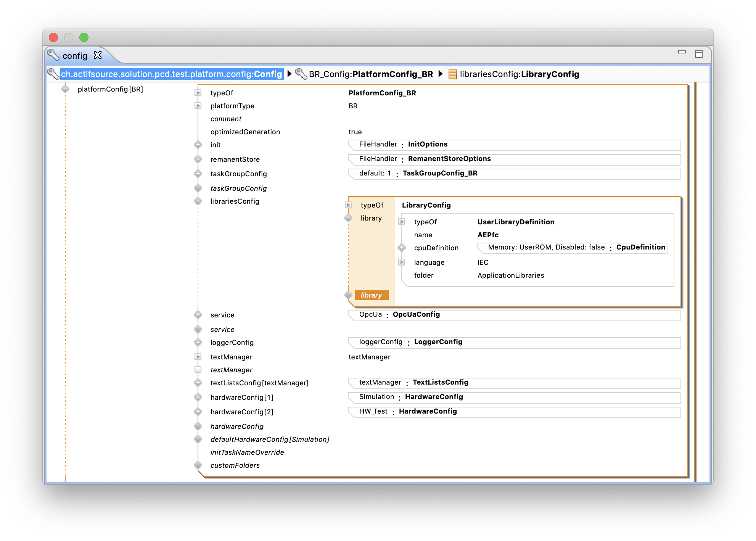Viewport: 756px width, 541px height.
Task: Click the arrow icon next to typeOf PlatformConfig_BR
Action: click(198, 92)
